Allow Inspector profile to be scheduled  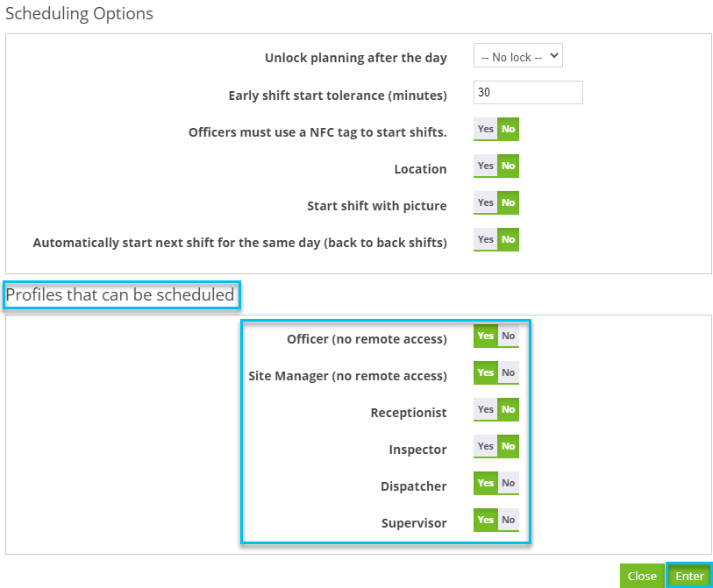point(485,446)
